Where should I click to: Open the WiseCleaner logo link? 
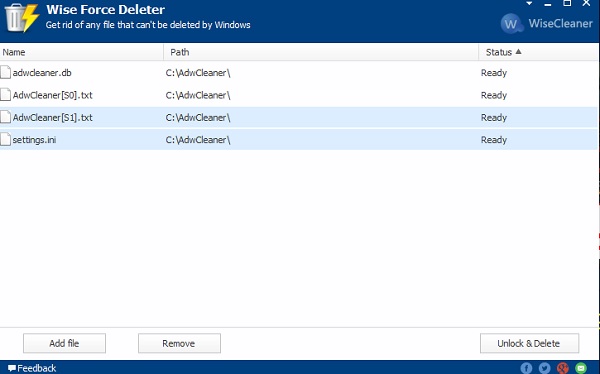point(546,24)
